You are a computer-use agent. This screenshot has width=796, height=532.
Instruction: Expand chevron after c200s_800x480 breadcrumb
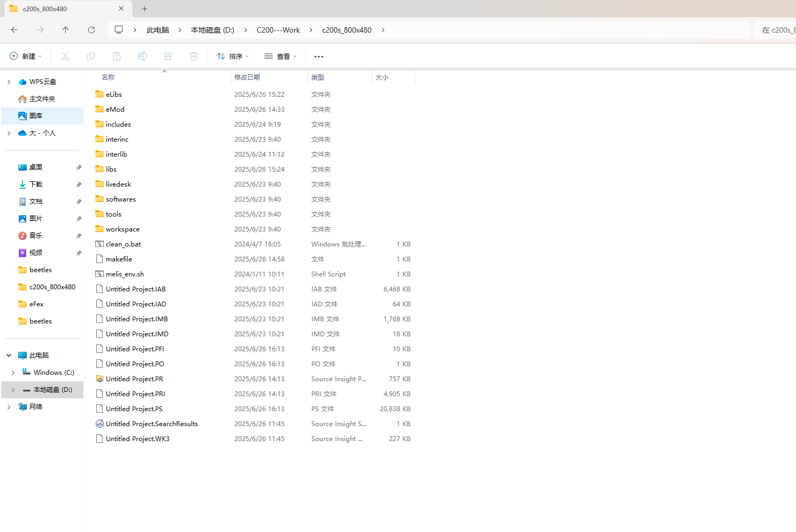[383, 30]
